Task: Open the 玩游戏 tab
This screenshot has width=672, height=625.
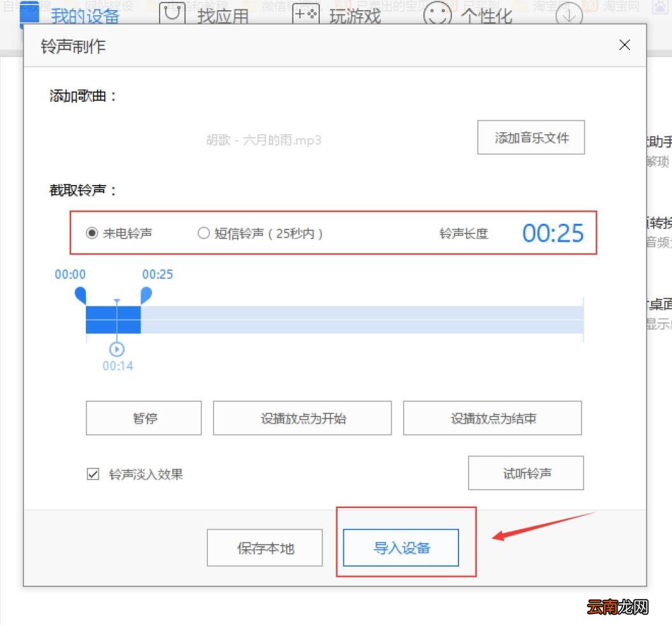Action: click(x=355, y=16)
